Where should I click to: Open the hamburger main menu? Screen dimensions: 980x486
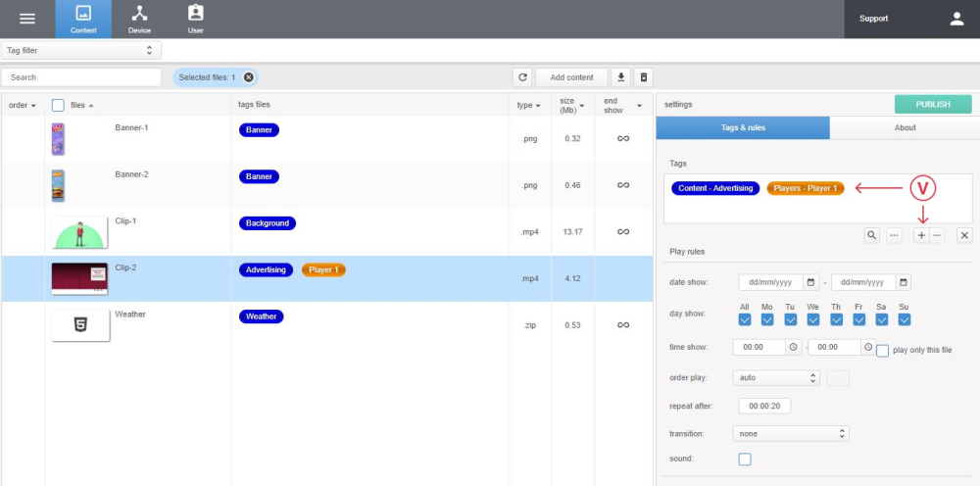[27, 19]
